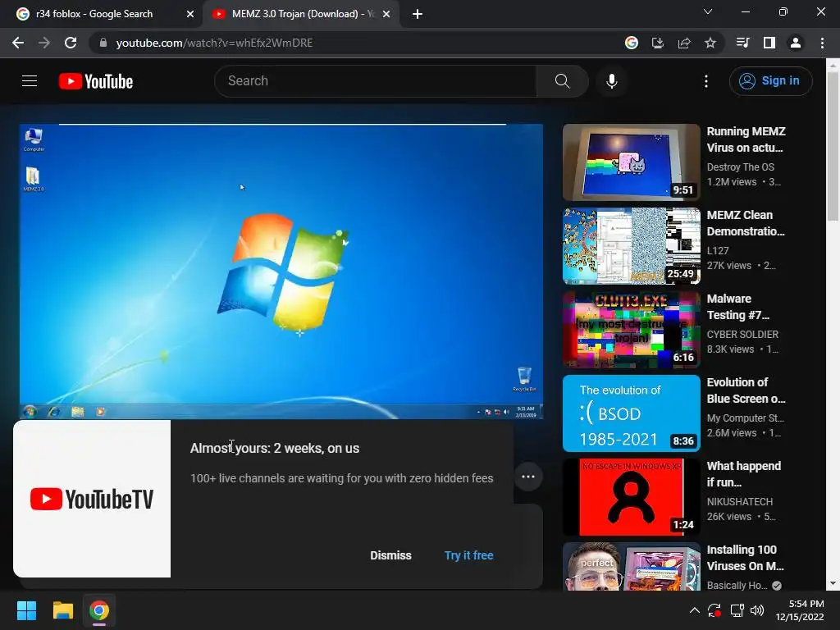Click the Destroy The OS channel name
The height and width of the screenshot is (630, 840).
741,167
